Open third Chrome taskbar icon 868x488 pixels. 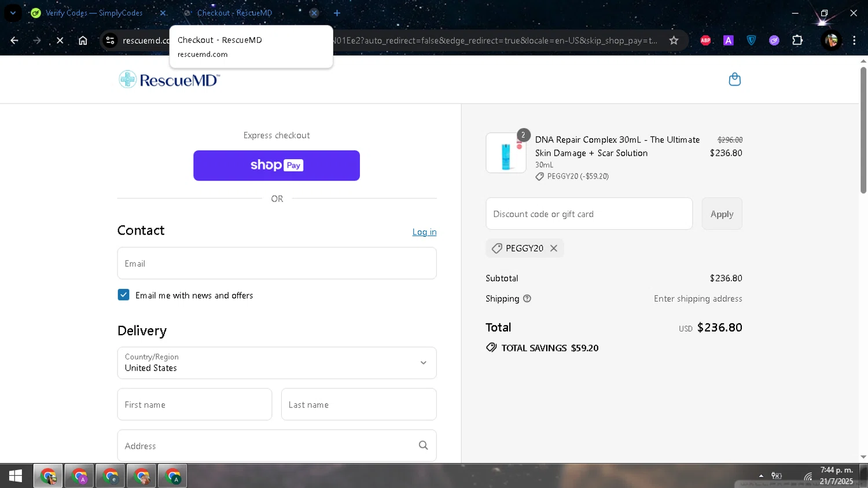pyautogui.click(x=111, y=476)
